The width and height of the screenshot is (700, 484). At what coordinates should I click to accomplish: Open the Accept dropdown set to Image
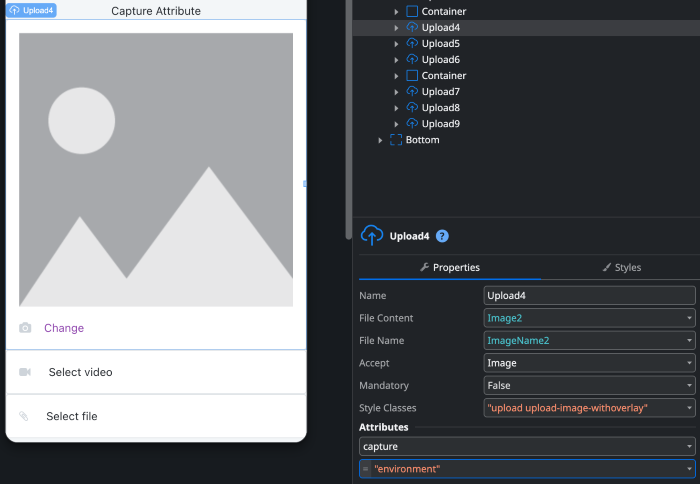point(588,363)
